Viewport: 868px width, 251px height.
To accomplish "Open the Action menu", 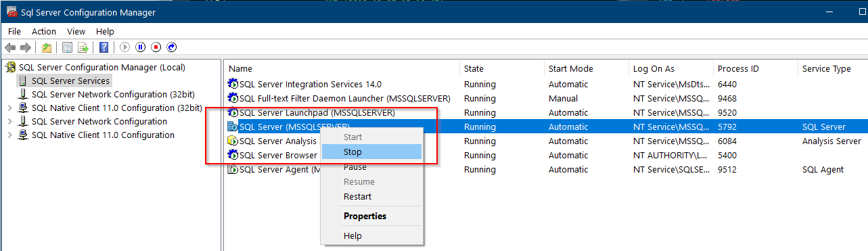I will (44, 31).
